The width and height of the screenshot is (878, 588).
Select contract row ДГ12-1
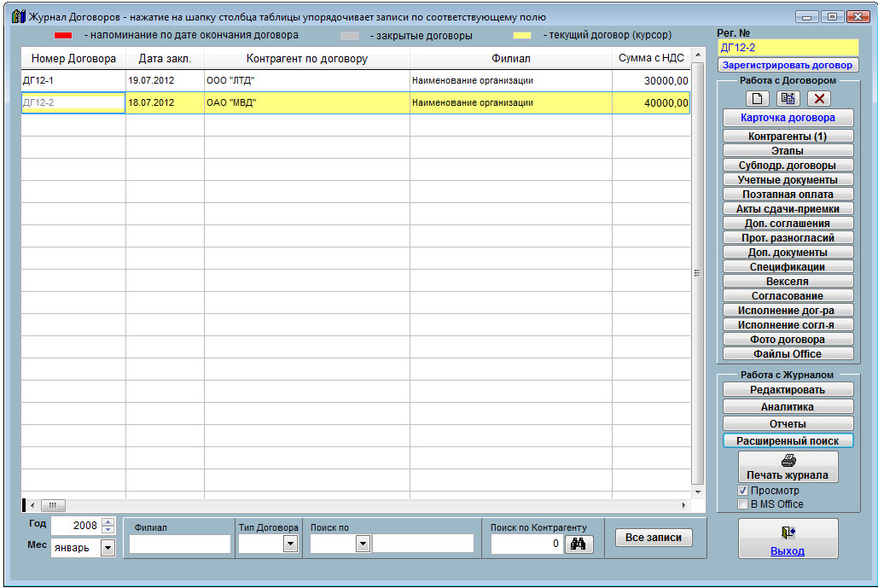(356, 80)
